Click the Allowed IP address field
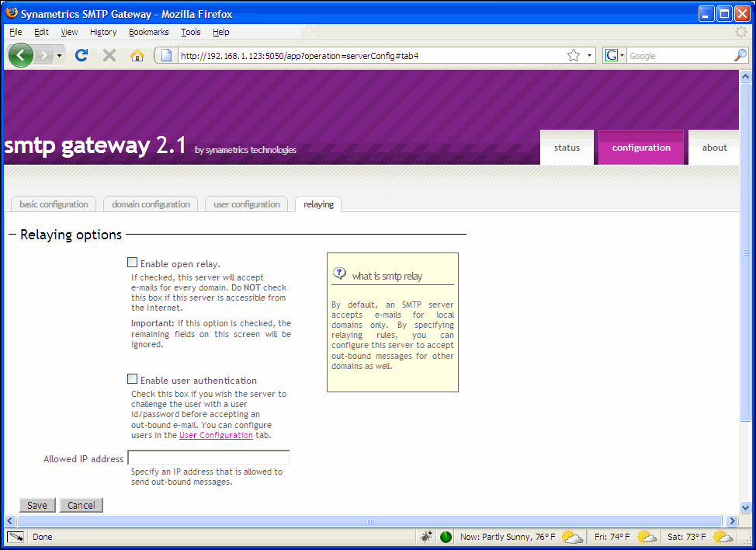Screen dimensions: 756x550 209,458
